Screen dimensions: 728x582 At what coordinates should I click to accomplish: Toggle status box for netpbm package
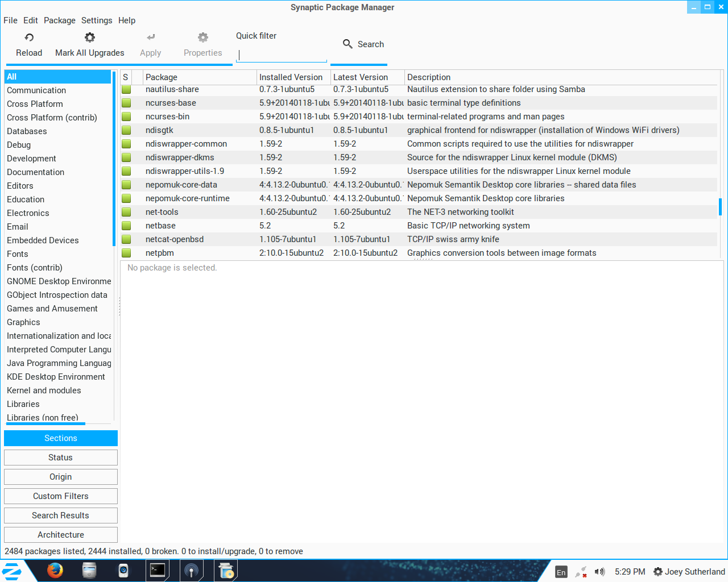126,253
